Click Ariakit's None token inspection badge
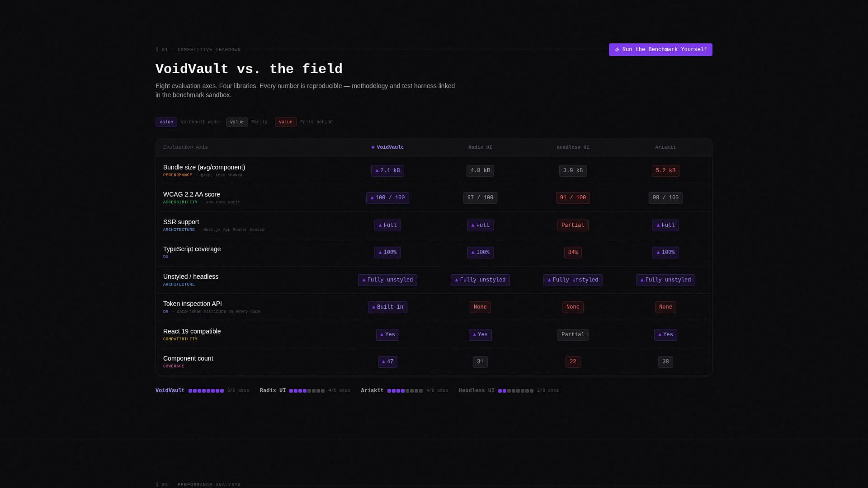This screenshot has height=488, width=868. (665, 307)
